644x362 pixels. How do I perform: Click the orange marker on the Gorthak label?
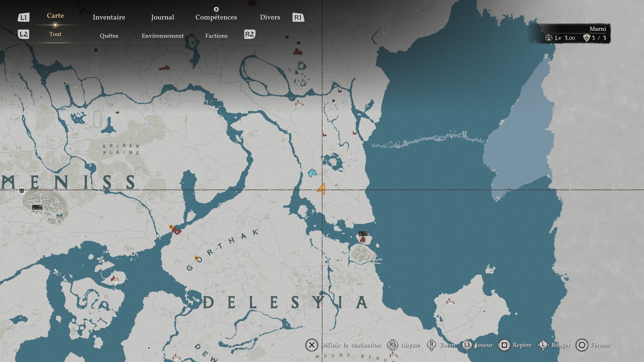coord(197,258)
